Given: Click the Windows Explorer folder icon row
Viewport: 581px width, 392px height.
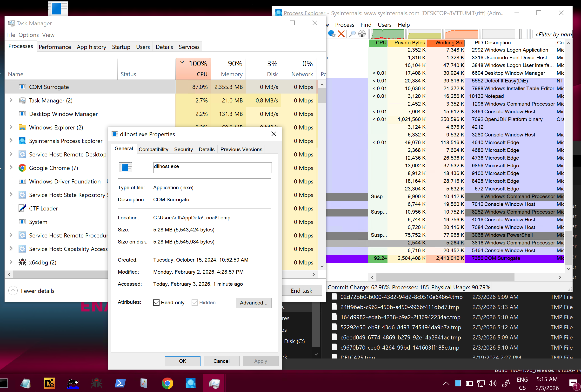Looking at the screenshot, I should 22,127.
